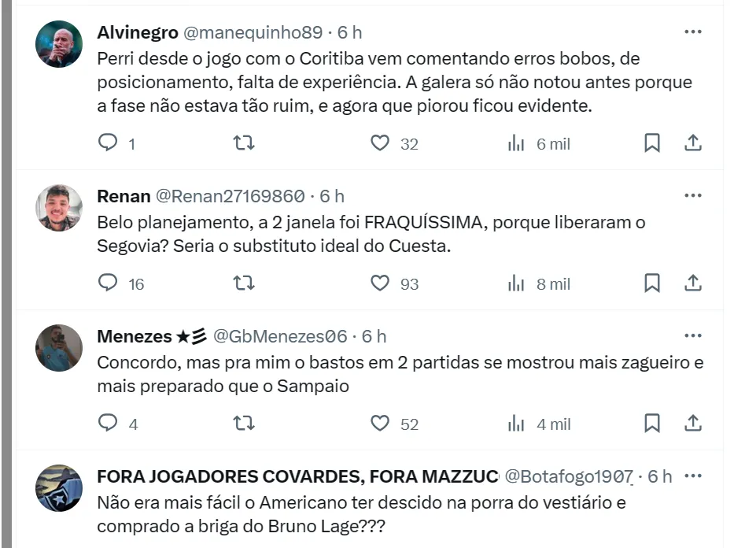756x548 pixels.
Task: Open more options on Renan's tweet
Action: click(x=692, y=196)
